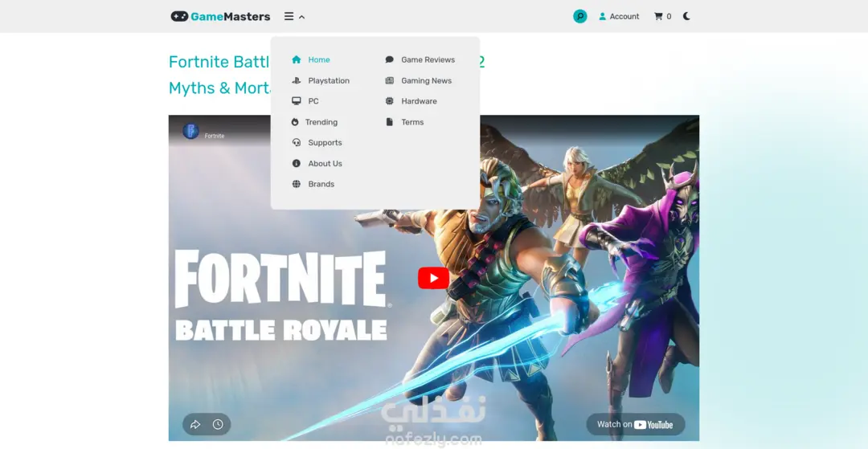Click the Trending flame icon
Viewport: 868px width, 449px height.
[294, 122]
